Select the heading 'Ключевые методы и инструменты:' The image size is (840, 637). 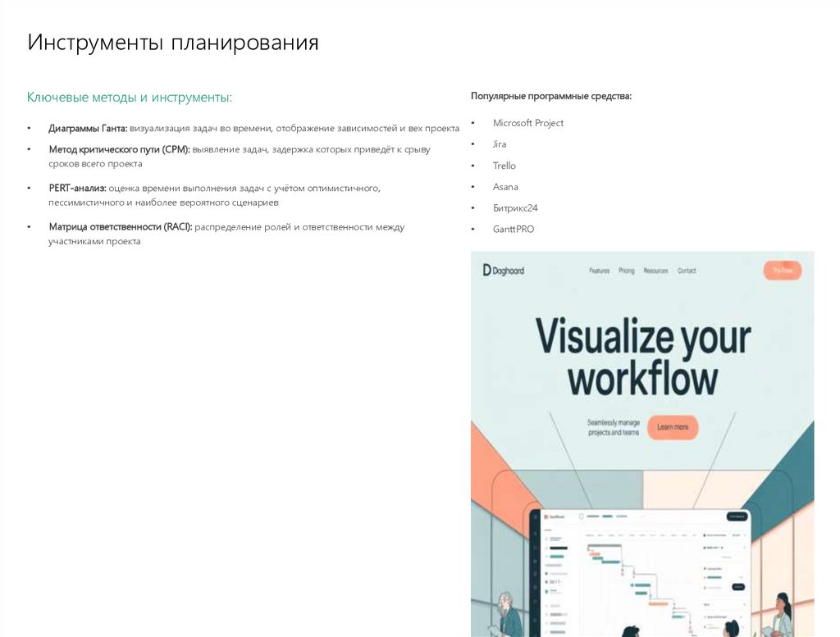[x=129, y=98]
